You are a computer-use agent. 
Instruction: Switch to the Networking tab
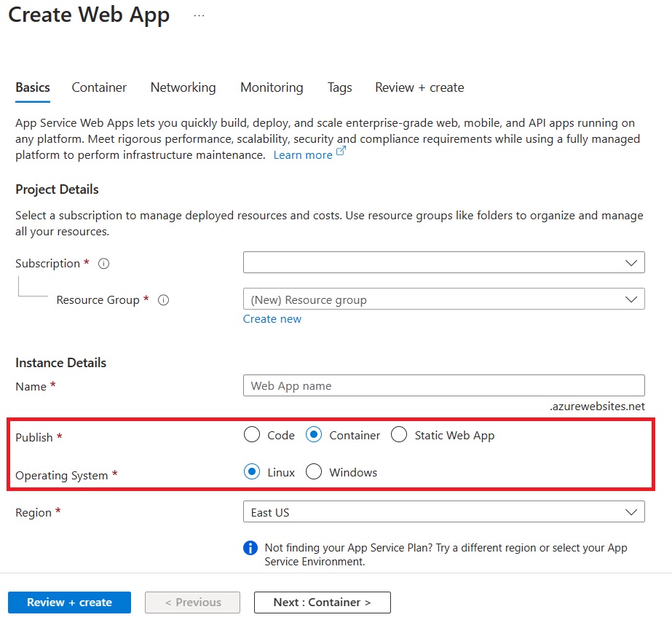183,87
